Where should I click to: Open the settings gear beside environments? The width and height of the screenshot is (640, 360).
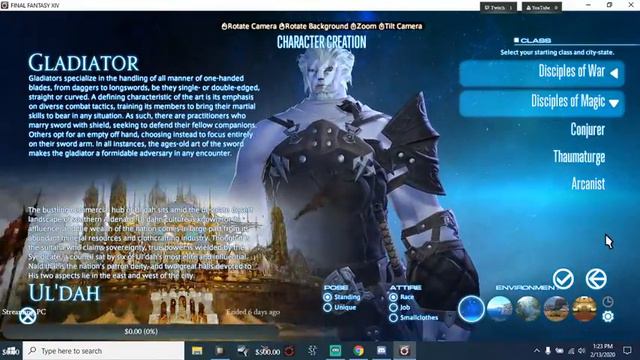point(608,316)
